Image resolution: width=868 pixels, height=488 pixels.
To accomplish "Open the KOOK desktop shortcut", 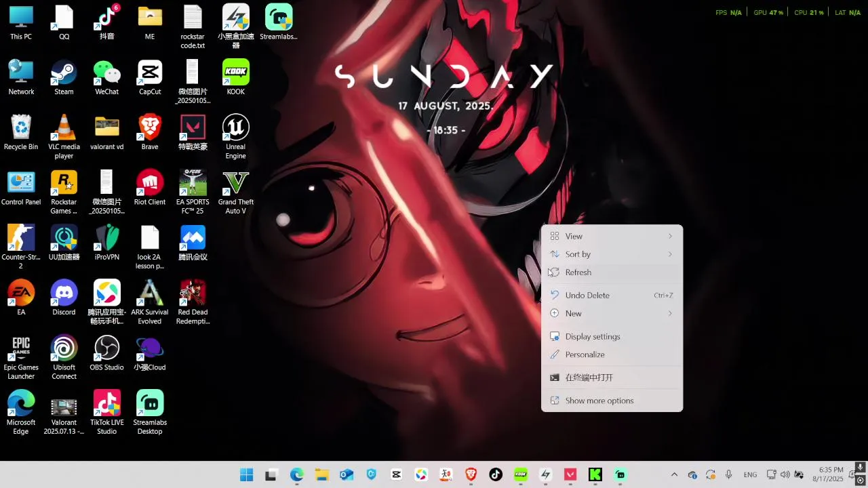I will 235,78.
